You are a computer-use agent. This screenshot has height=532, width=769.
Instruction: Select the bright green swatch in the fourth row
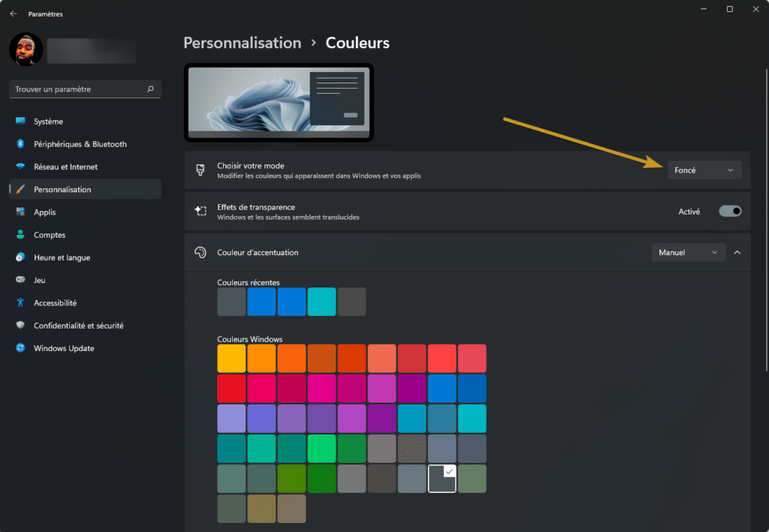(321, 449)
